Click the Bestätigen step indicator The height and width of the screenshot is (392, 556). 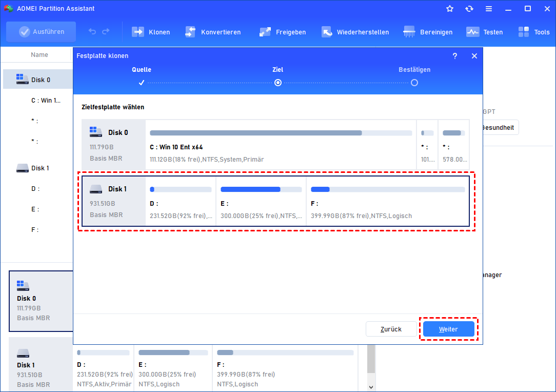(x=414, y=83)
